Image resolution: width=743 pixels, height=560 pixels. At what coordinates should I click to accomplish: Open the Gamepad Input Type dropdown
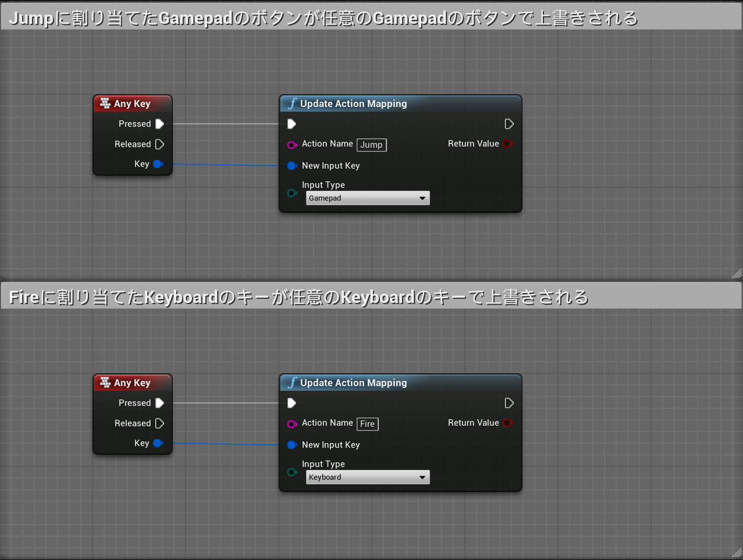[x=368, y=198]
